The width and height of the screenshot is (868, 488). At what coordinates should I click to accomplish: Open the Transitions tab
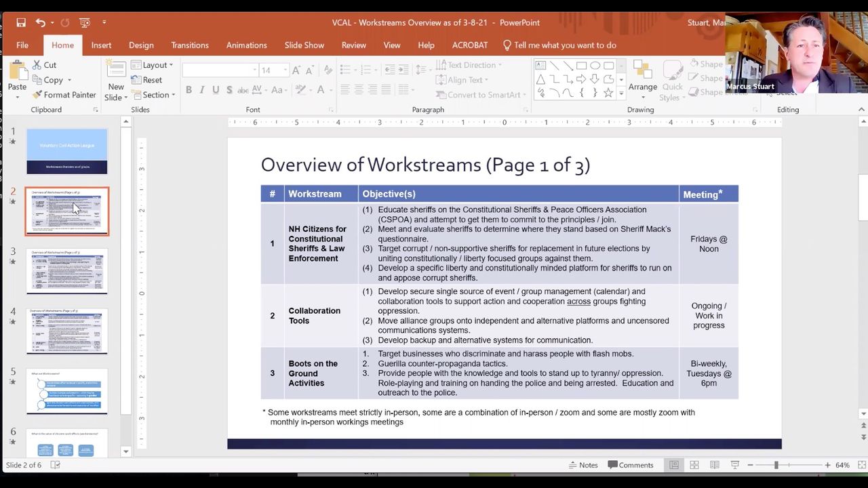[x=190, y=45]
